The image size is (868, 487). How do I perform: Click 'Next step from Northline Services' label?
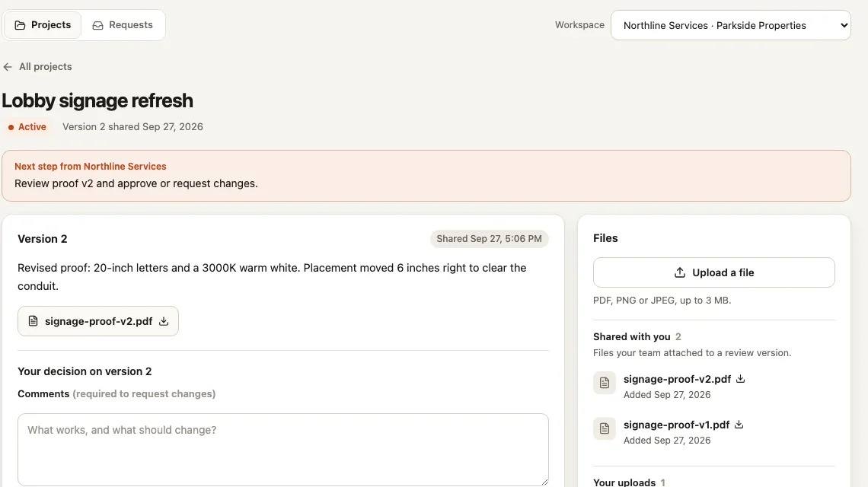pyautogui.click(x=91, y=166)
